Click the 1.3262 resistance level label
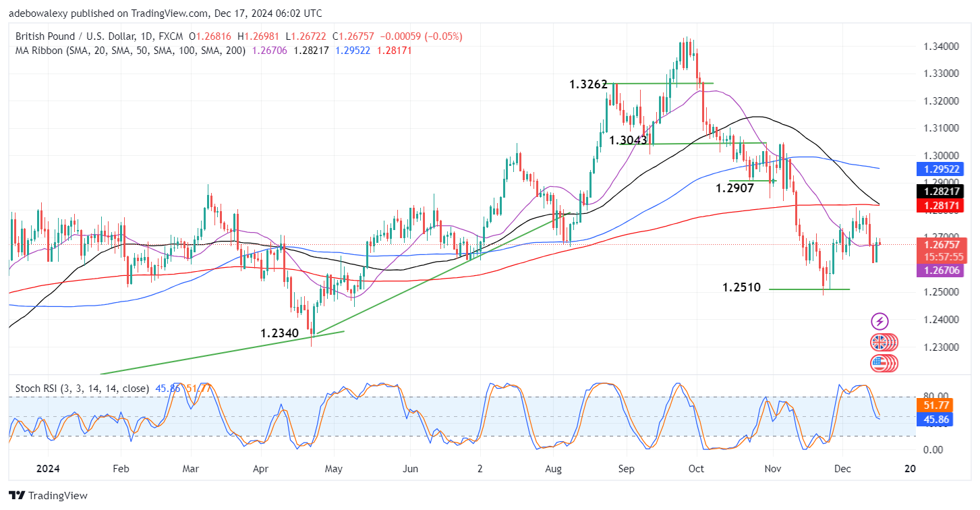 point(588,85)
